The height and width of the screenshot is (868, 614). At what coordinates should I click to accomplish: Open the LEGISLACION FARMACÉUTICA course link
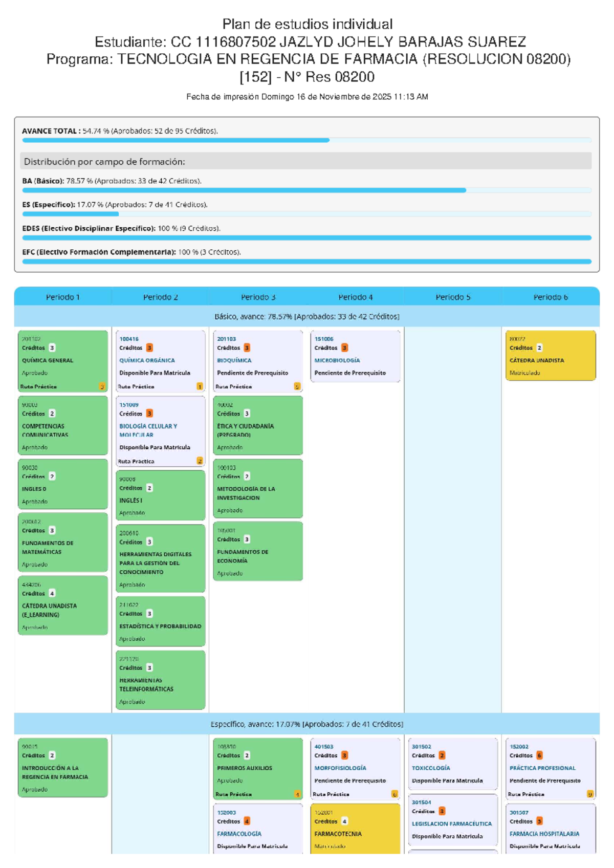[x=452, y=823]
